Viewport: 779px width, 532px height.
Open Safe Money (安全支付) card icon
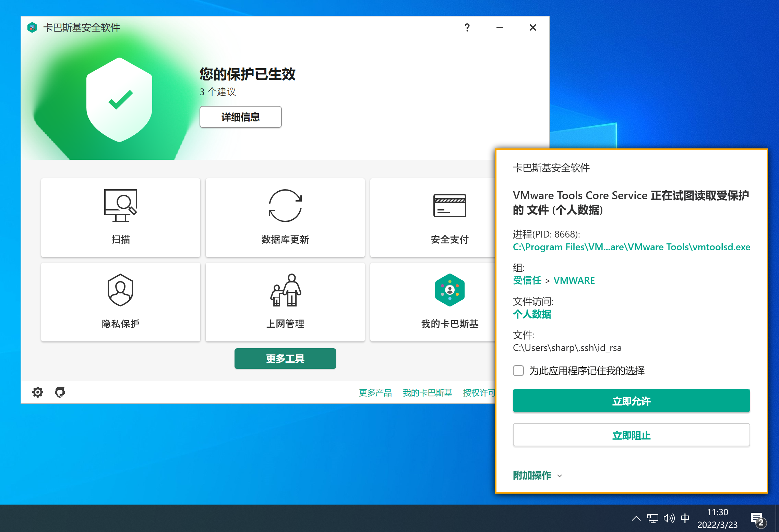[x=450, y=205]
